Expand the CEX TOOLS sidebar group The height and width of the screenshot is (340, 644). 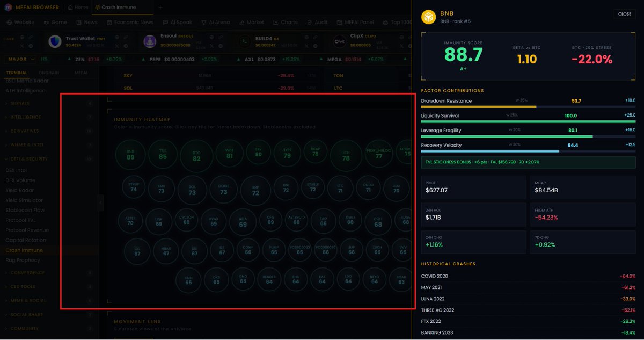pyautogui.click(x=49, y=287)
